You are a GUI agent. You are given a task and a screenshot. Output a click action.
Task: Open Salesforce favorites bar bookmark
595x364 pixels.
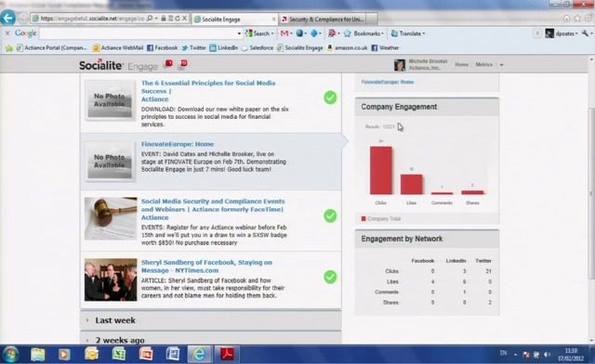(258, 47)
